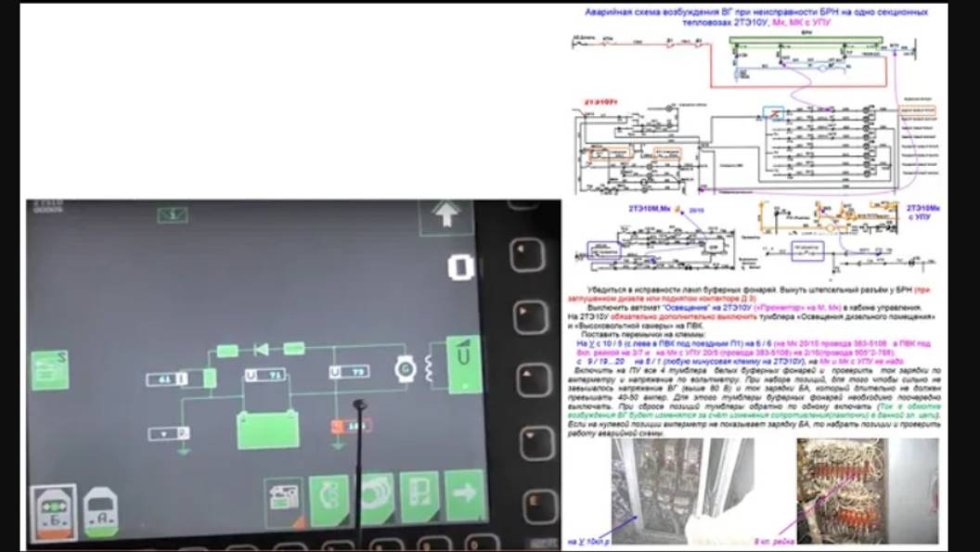Screen dimensions: 980x552
Task: Click the green БРН block in top schematic
Action: [x=806, y=41]
